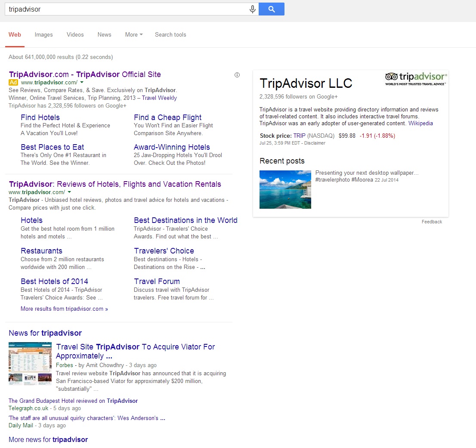This screenshot has width=476, height=448.
Task: Open TripAdvisor Reviews of Hotels result
Action: pyautogui.click(x=115, y=184)
